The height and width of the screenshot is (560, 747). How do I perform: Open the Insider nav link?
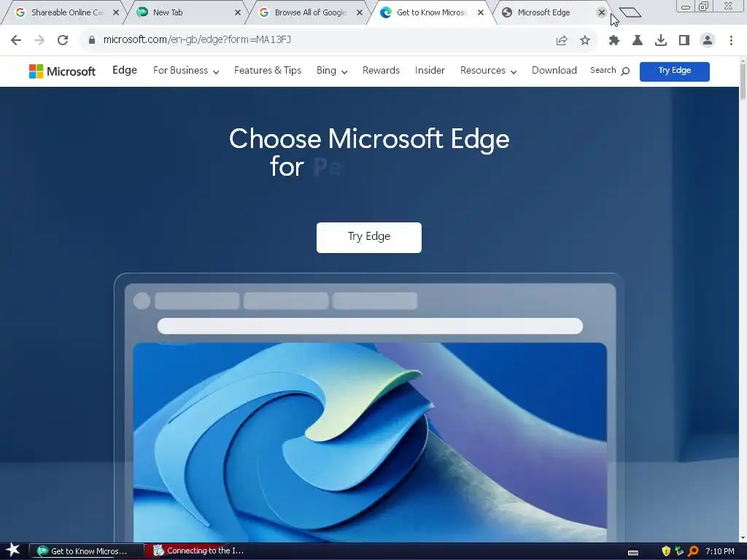430,71
